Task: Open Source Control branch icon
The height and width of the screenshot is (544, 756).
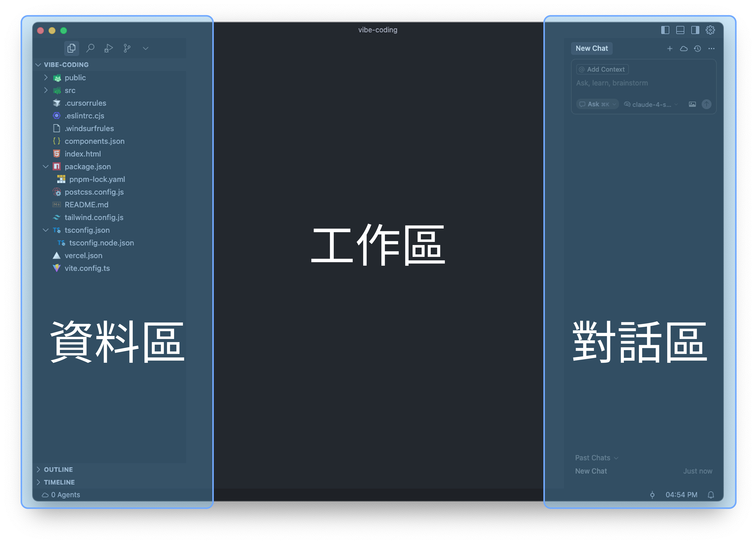Action: [x=127, y=48]
